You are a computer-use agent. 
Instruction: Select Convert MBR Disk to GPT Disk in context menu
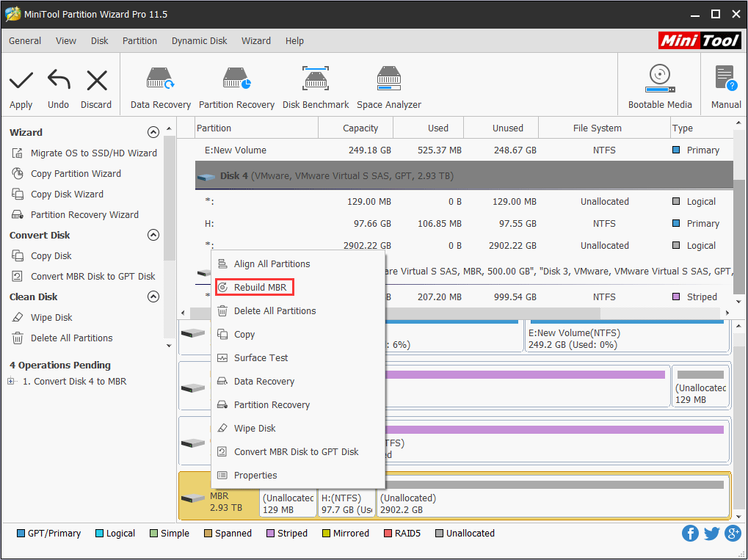click(298, 451)
